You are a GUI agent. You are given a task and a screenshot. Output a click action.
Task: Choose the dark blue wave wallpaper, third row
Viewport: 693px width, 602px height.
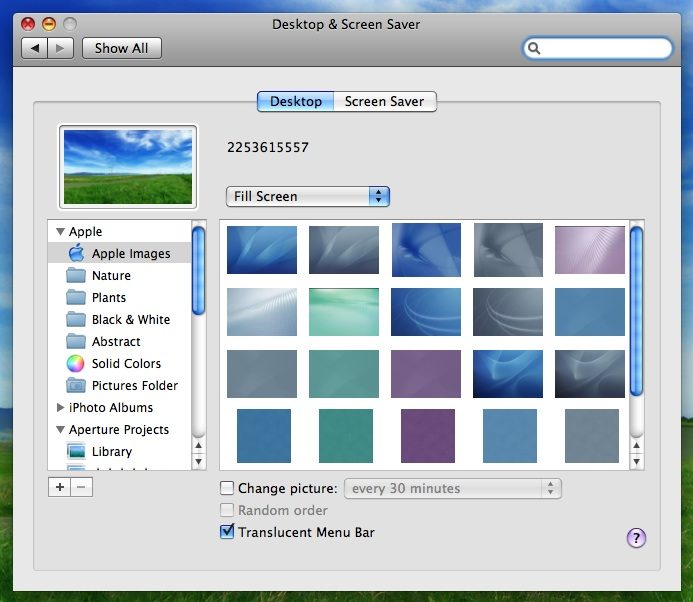point(508,374)
